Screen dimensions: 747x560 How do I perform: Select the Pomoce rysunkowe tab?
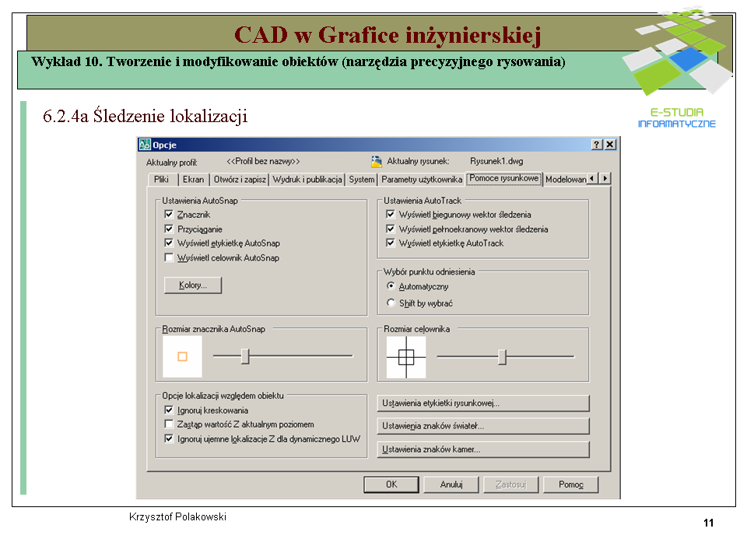[504, 179]
